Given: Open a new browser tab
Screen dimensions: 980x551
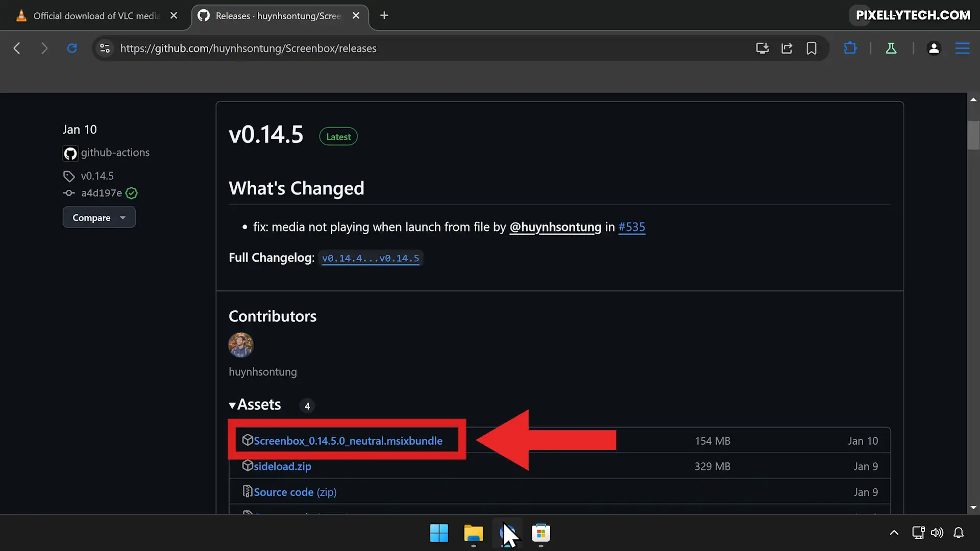Looking at the screenshot, I should (x=384, y=16).
